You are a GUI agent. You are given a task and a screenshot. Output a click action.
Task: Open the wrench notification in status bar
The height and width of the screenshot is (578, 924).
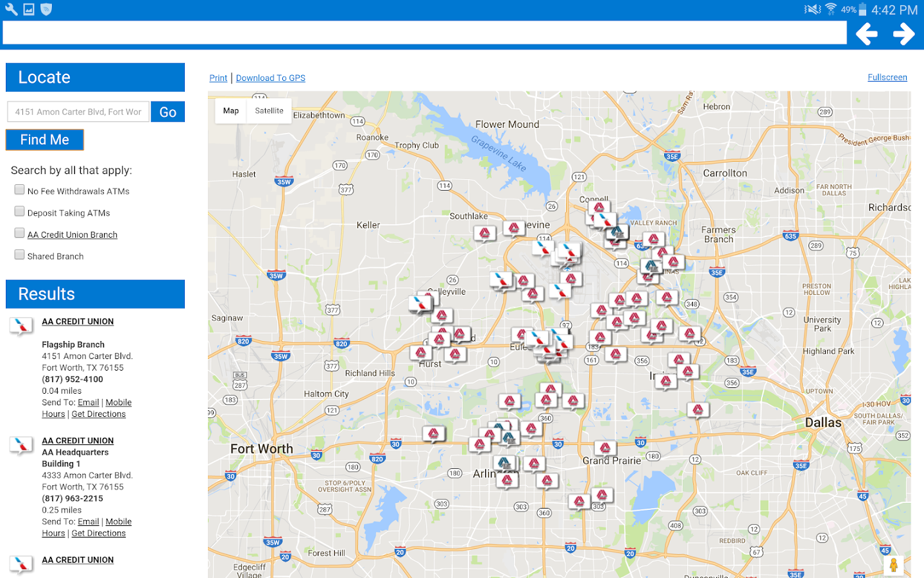click(11, 9)
